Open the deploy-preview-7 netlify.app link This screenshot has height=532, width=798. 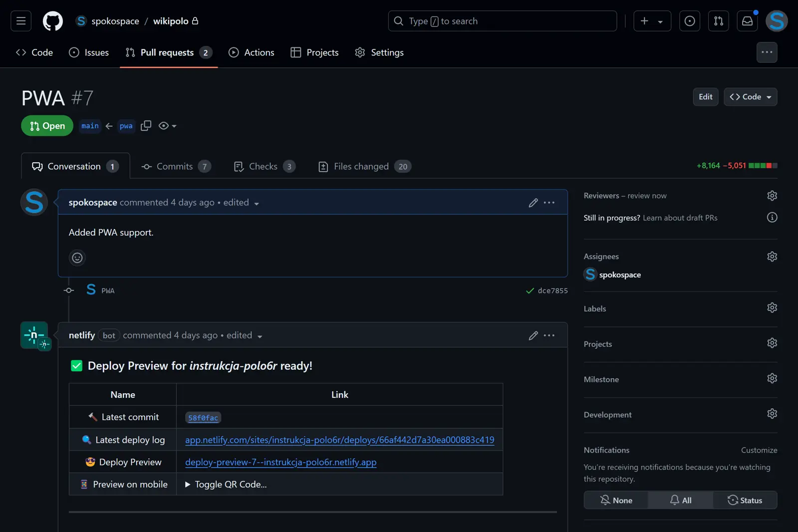coord(280,462)
